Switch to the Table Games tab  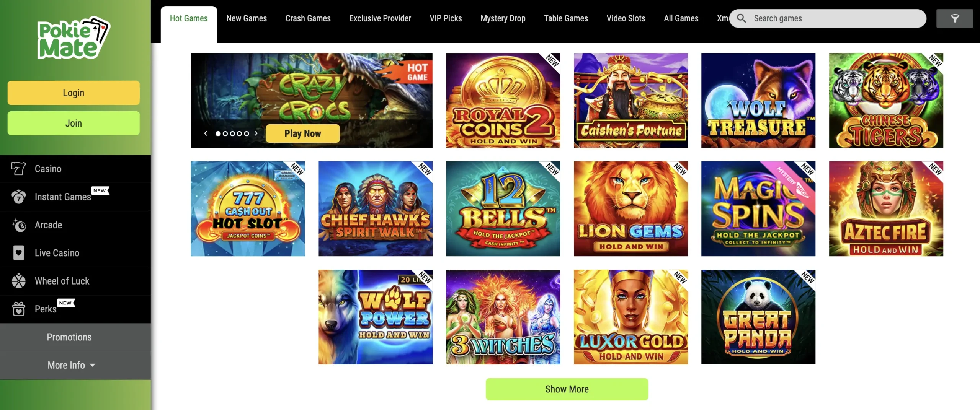tap(566, 18)
